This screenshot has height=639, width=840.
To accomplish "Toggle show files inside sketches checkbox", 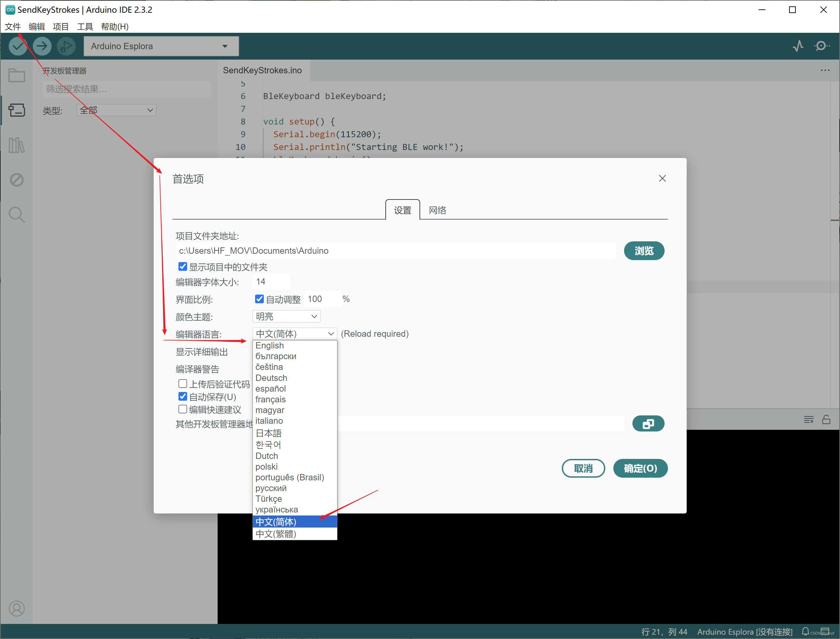I will 182,267.
